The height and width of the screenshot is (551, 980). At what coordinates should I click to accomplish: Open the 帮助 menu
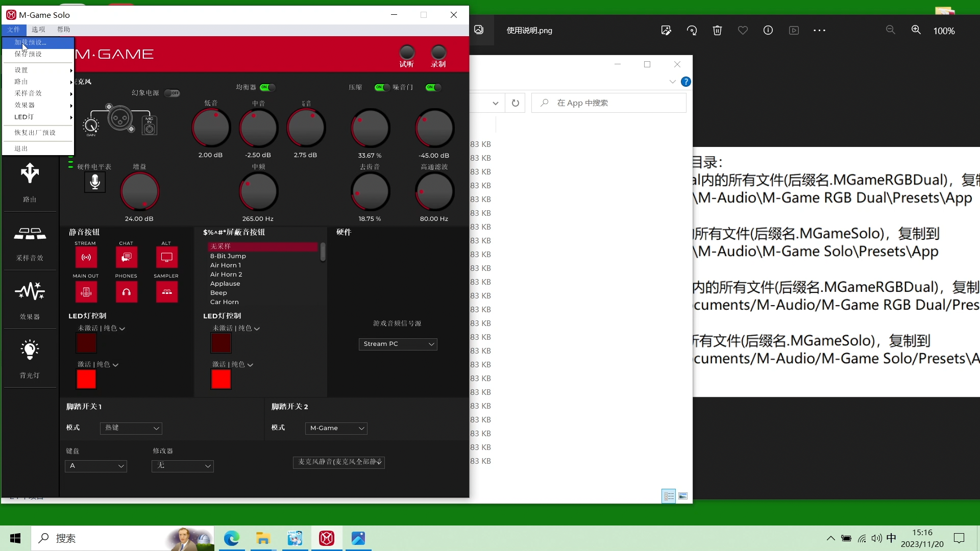[x=64, y=30]
